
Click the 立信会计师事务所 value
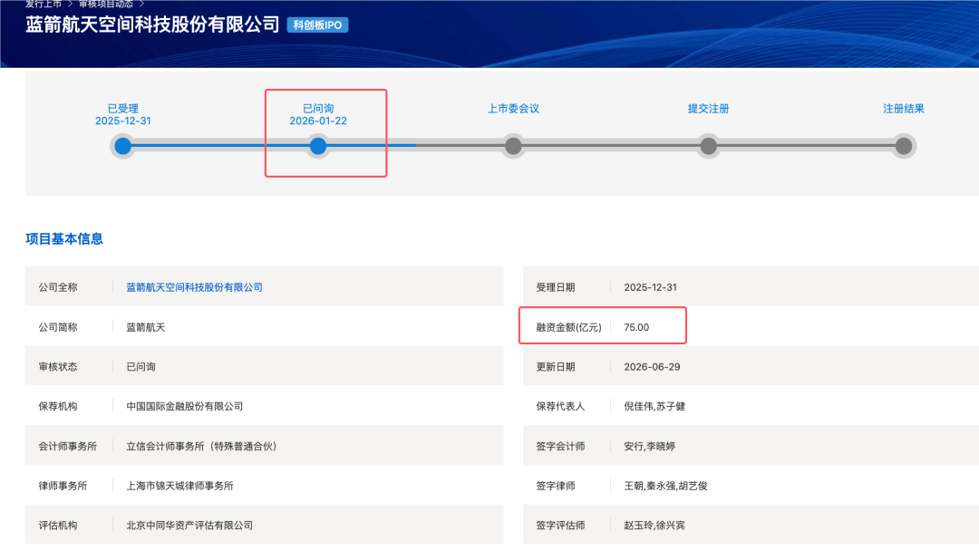click(201, 447)
